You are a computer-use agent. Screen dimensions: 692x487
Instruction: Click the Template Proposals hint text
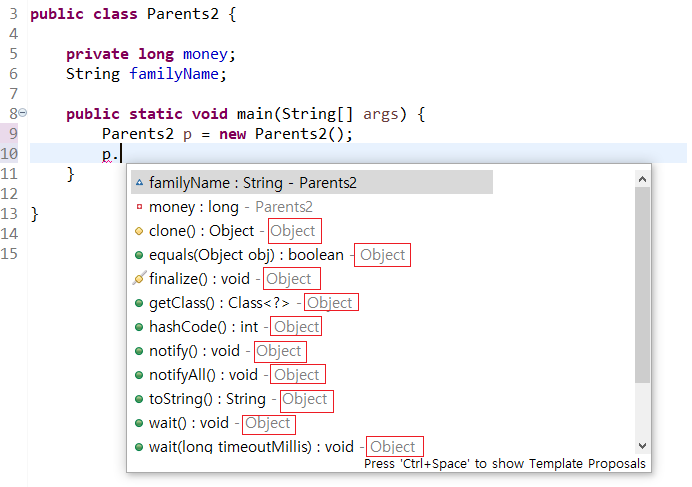504,464
